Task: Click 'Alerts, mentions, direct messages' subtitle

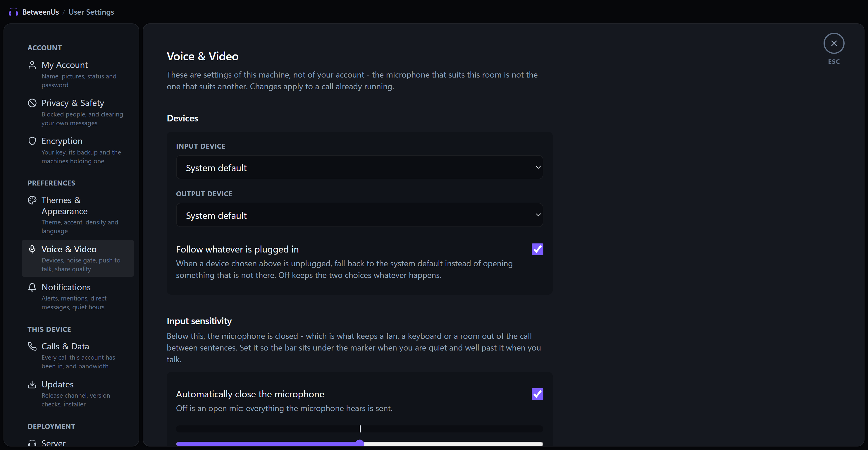Action: (74, 303)
